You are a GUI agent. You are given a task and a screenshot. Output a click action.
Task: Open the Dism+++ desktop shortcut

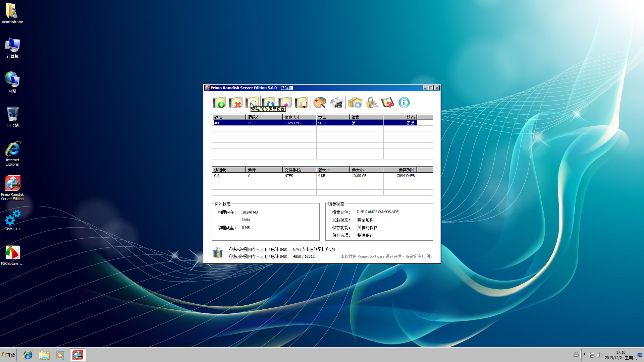pos(12,220)
